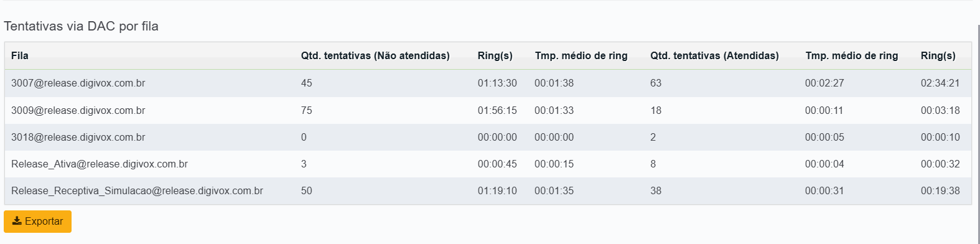Click the last Ring(s) column header
The height and width of the screenshot is (244, 980).
938,55
